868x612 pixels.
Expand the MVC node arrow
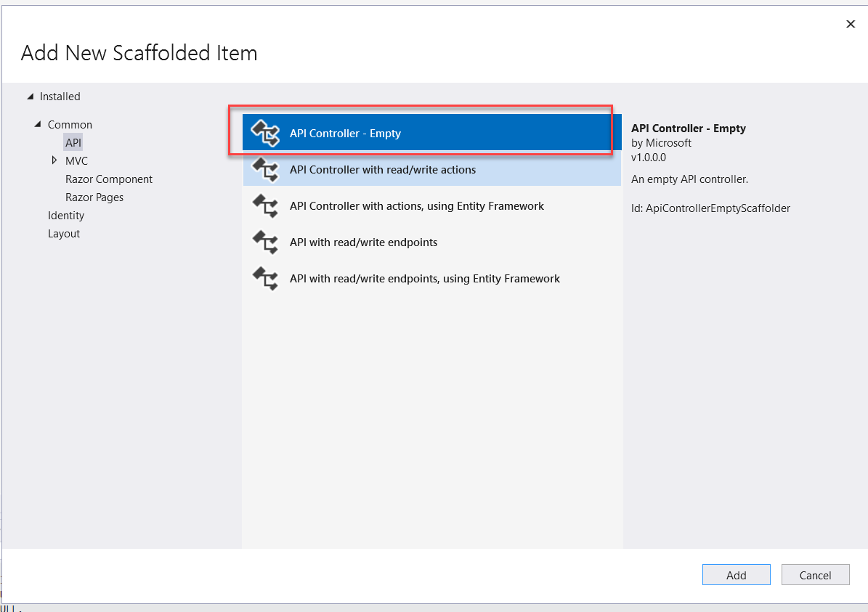click(x=54, y=160)
